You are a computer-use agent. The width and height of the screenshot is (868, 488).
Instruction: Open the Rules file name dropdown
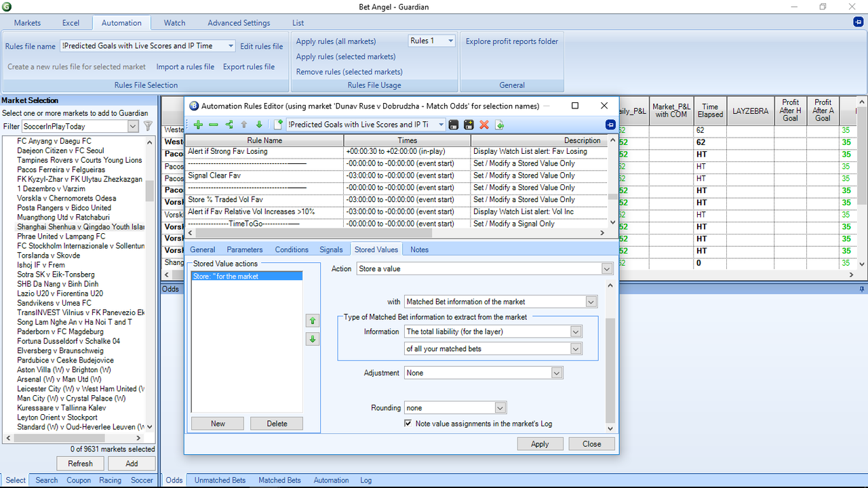[x=231, y=46]
